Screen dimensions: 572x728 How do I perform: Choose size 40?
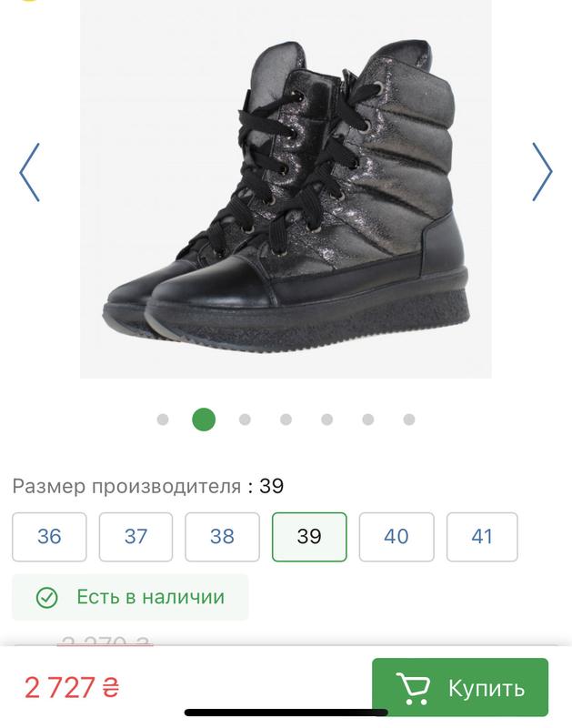point(396,537)
